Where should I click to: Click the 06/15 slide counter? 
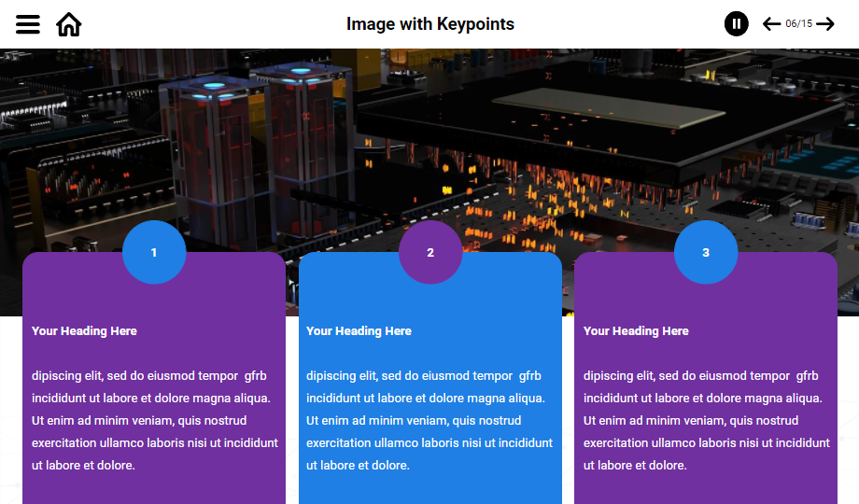[798, 24]
